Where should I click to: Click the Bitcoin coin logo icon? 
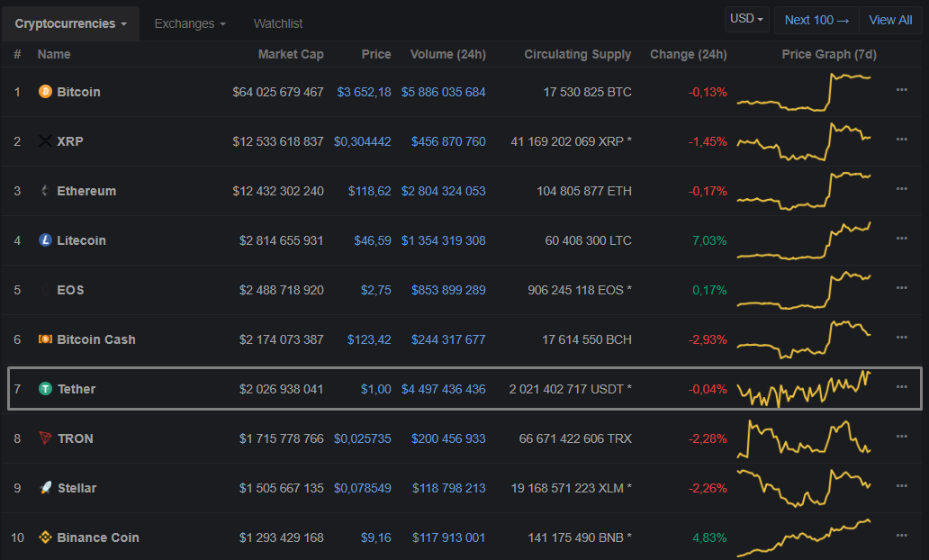point(45,92)
